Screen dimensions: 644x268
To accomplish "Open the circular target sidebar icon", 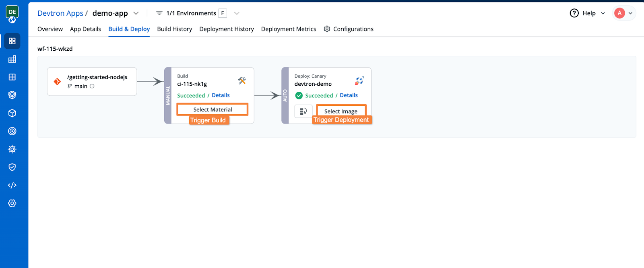I will 12,131.
